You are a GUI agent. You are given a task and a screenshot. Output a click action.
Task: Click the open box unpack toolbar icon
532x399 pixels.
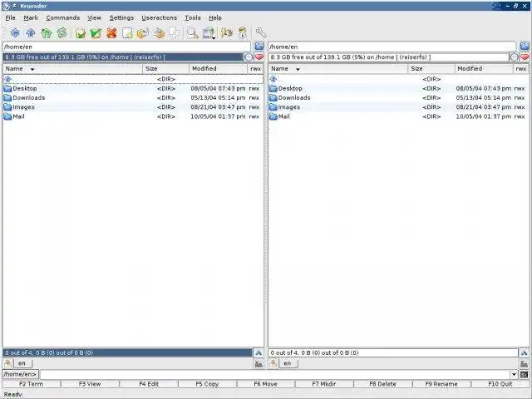click(159, 33)
